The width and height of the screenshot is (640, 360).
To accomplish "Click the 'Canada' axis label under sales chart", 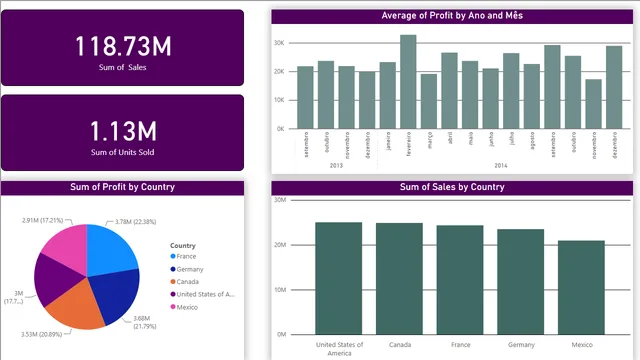I will (x=400, y=345).
